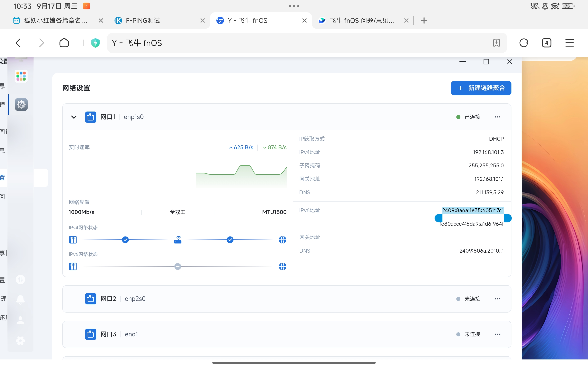The image size is (588, 367).
Task: Select the settings gear icon in sidebar
Action: [x=21, y=105]
